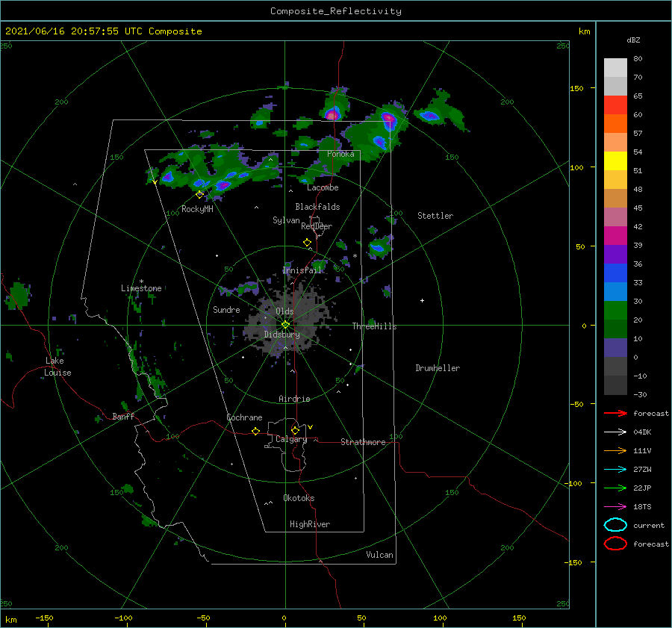Click the Composite_Reflectivity title text

pos(336,11)
